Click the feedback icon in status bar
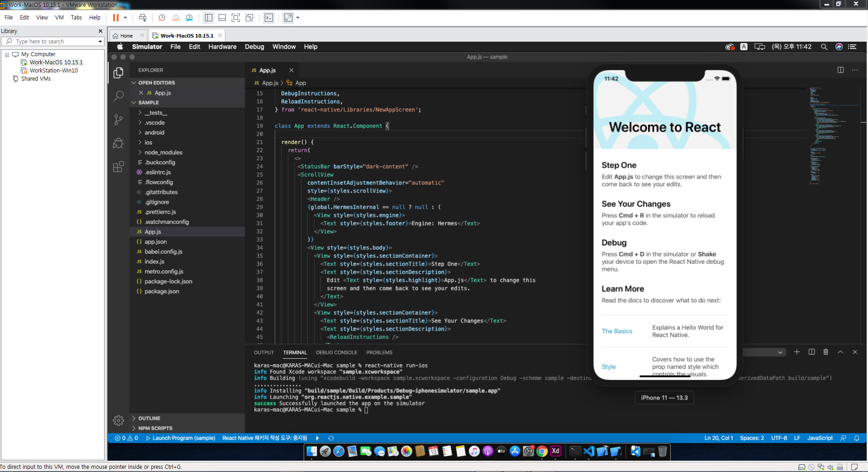 pos(843,438)
